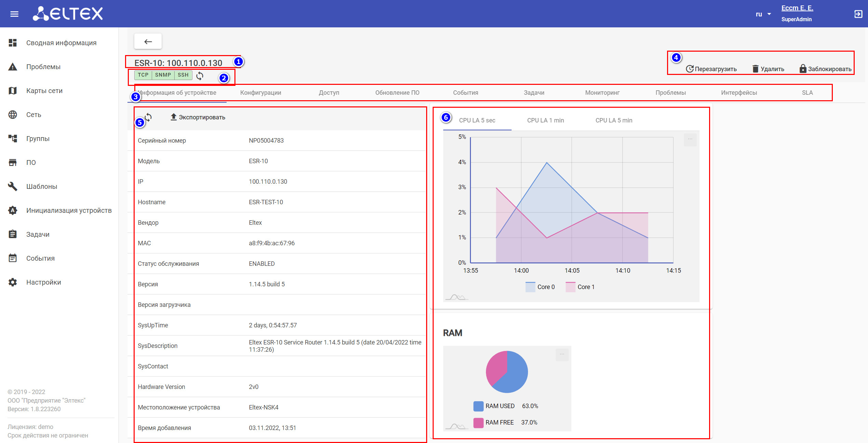
Task: Click refresh icon beside Экспортировать
Action: [x=148, y=117]
